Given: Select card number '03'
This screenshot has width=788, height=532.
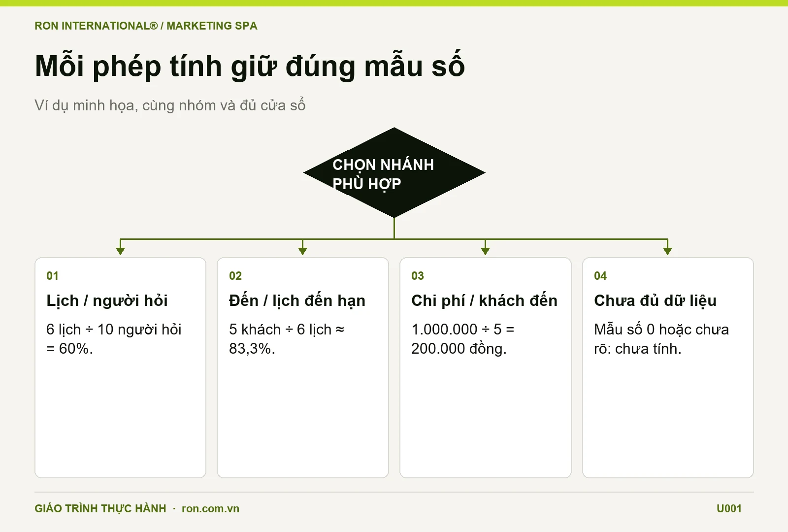Looking at the screenshot, I should (418, 276).
